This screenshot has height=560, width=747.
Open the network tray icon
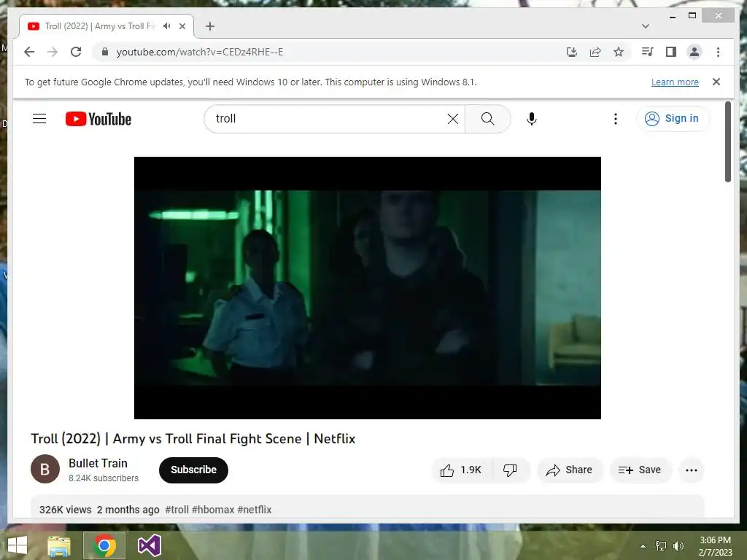661,546
